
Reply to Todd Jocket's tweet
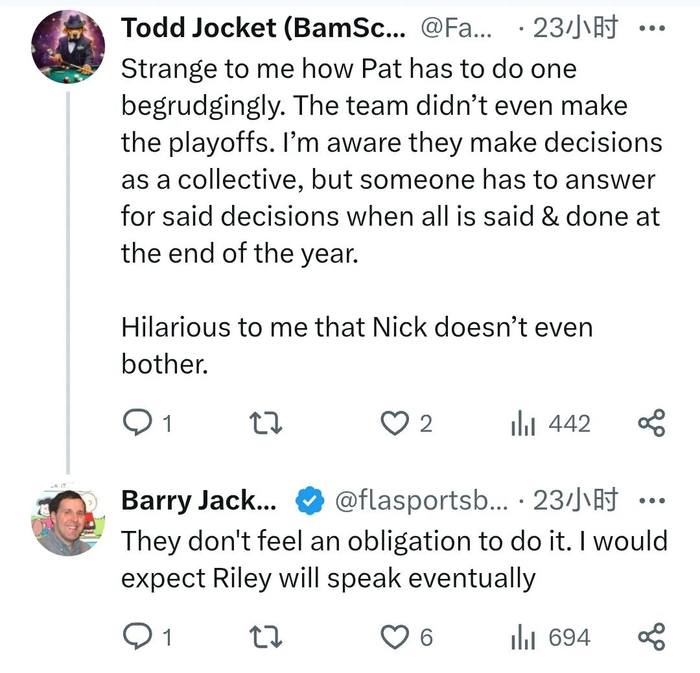click(x=135, y=424)
